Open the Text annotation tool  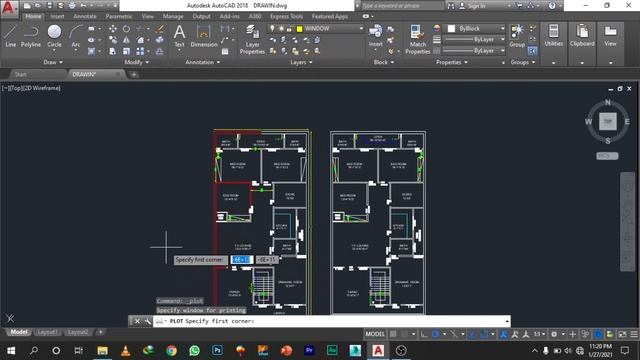(x=179, y=36)
